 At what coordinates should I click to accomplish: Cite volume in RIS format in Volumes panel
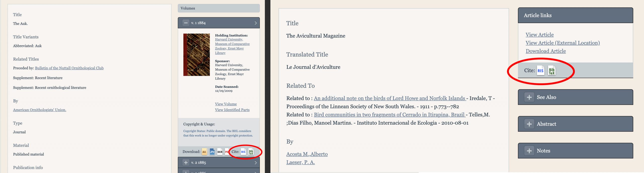pyautogui.click(x=243, y=152)
